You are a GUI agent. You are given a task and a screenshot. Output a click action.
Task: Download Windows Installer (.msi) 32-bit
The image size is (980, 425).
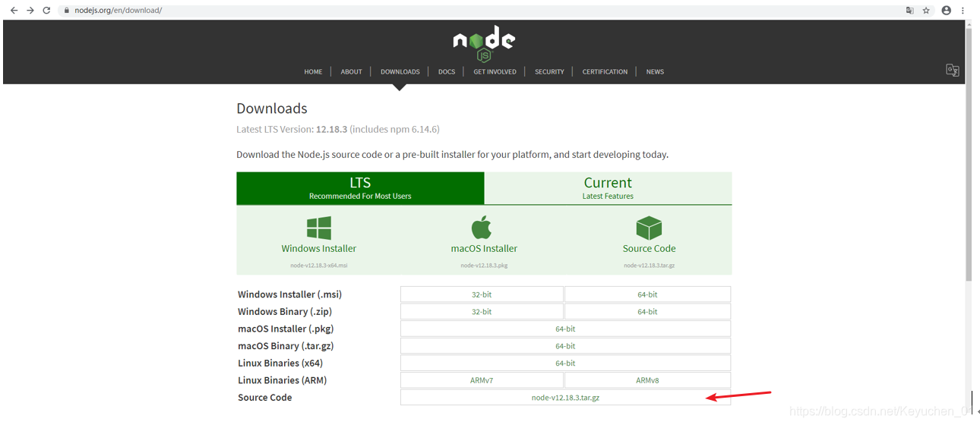[x=482, y=294]
